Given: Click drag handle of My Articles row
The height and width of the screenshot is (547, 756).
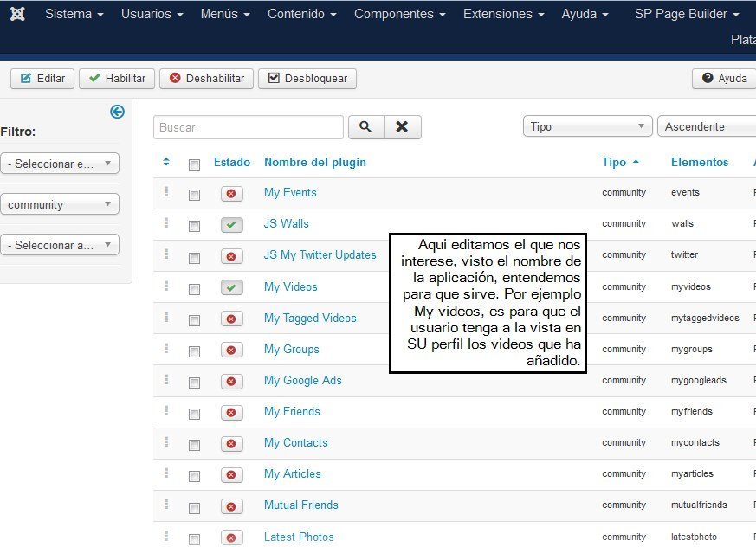Looking at the screenshot, I should tap(166, 473).
